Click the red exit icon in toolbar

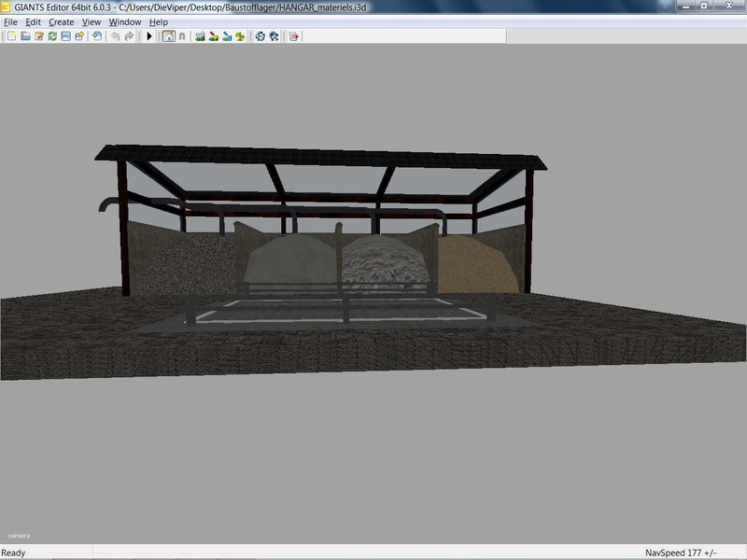coord(293,36)
